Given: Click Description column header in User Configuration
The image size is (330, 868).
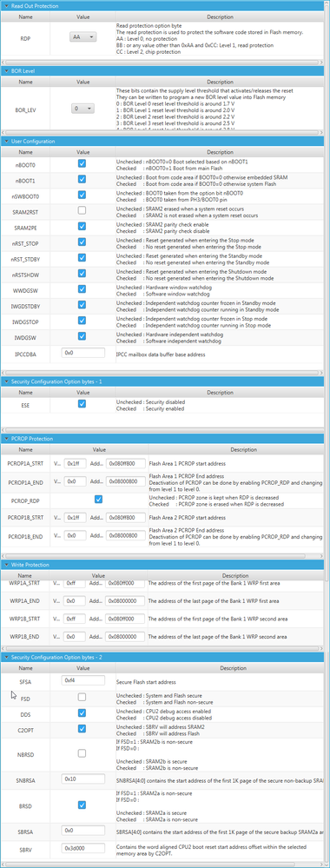Looking at the screenshot, I should pyautogui.click(x=220, y=152).
